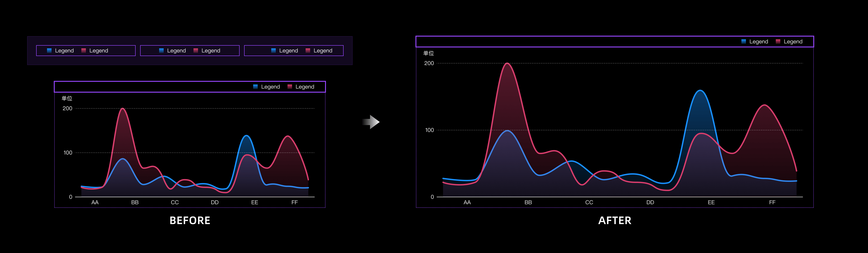Screen dimensions: 868x253
Task: Click the CC axis label in AFTER chart
Action: tap(589, 202)
